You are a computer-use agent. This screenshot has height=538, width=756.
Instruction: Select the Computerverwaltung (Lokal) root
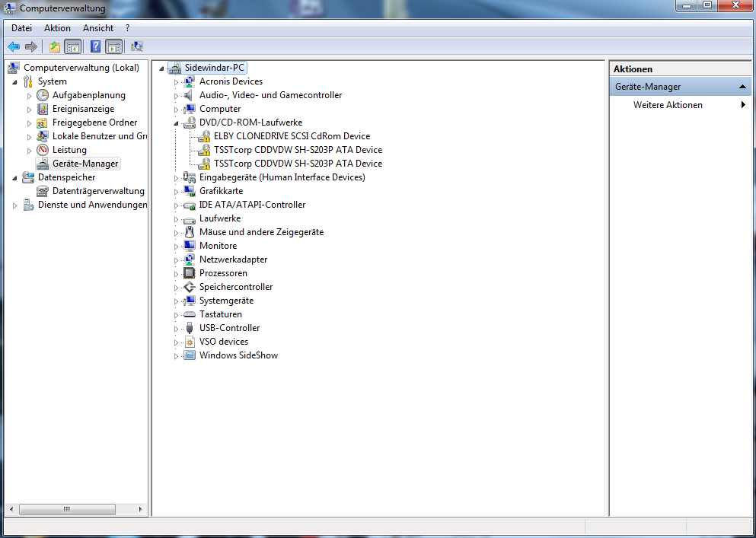[81, 68]
